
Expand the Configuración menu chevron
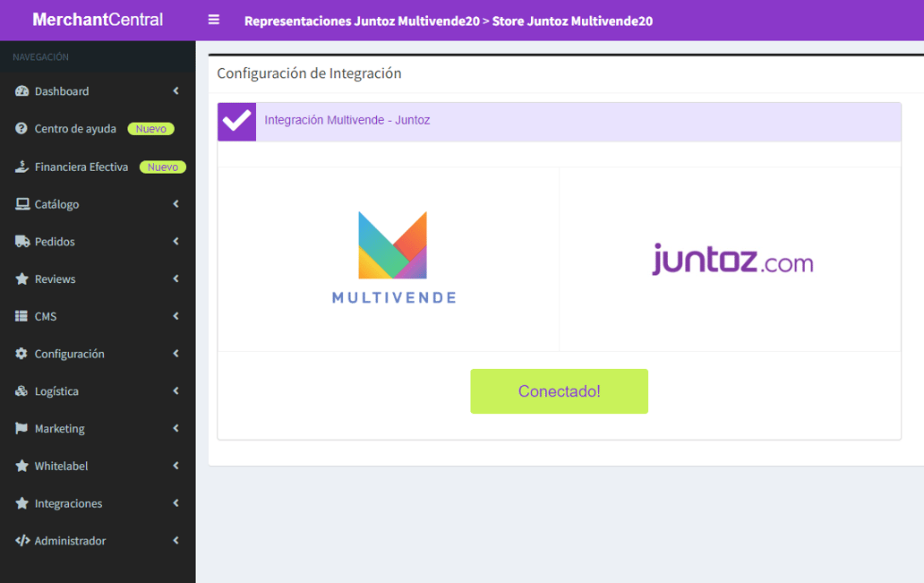(x=175, y=353)
